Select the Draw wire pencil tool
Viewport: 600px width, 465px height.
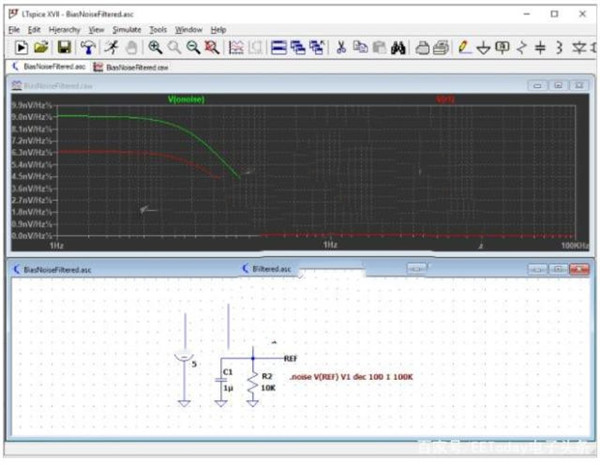465,47
